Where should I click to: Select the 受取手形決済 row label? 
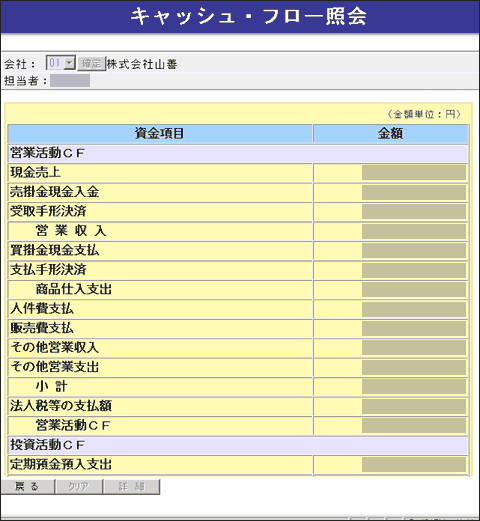[48, 211]
